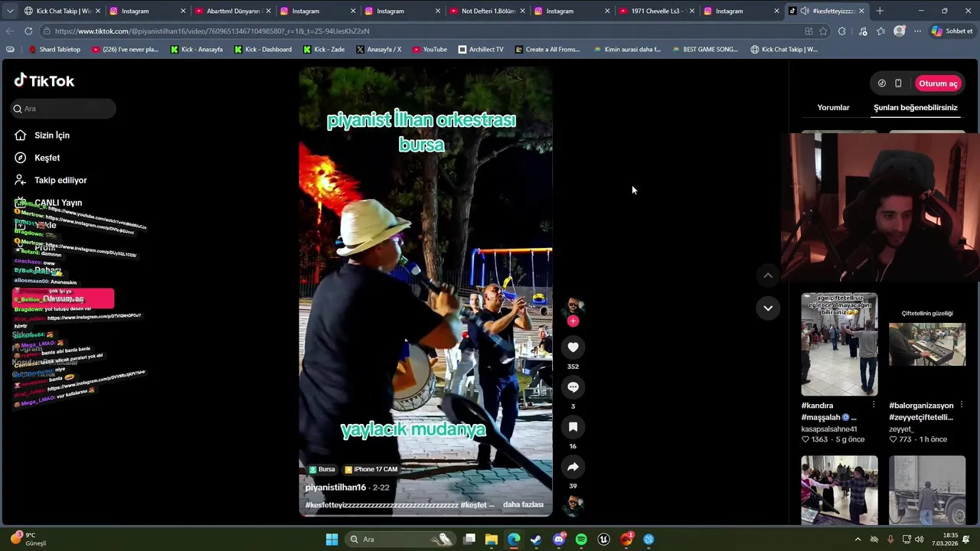Open Spotify from the taskbar
980x551 pixels.
click(581, 540)
